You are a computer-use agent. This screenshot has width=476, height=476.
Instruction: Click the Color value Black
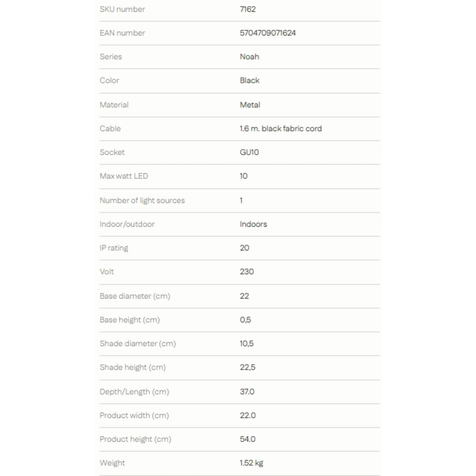(x=250, y=80)
